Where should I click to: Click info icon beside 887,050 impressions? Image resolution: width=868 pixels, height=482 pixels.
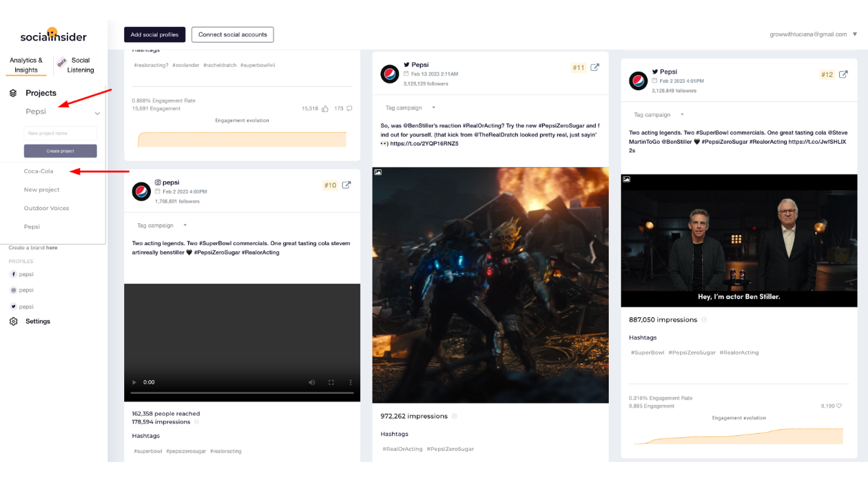703,320
